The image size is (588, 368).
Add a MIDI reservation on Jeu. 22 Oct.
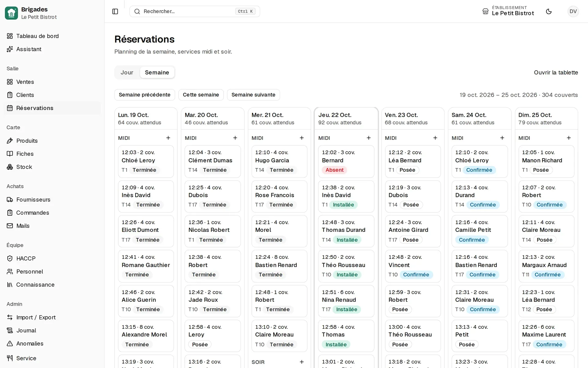(368, 138)
